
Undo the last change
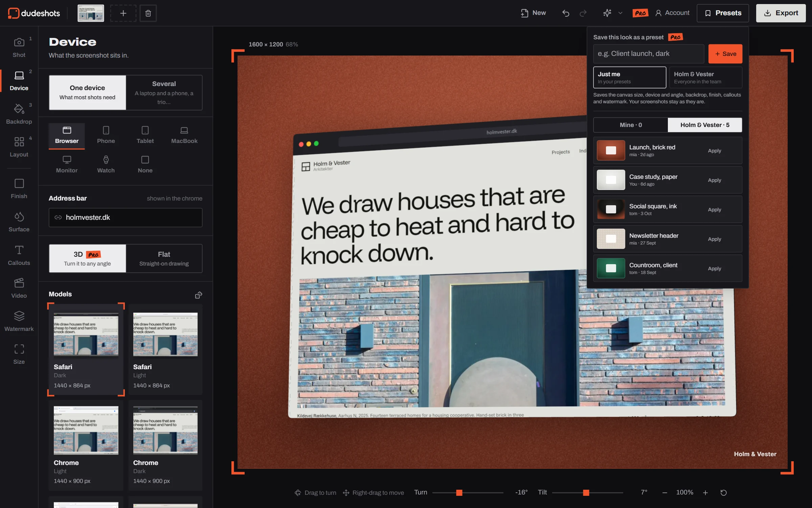[566, 13]
